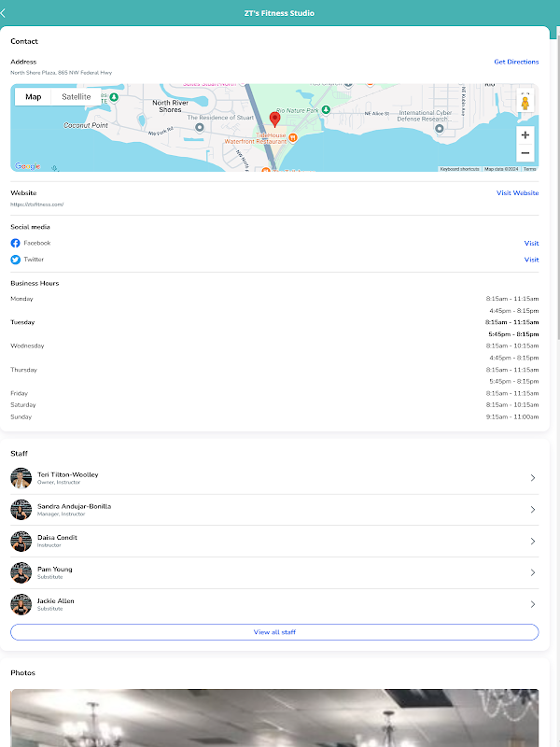Image resolution: width=560 pixels, height=747 pixels.
Task: Click Visit Website link
Action: pyautogui.click(x=517, y=192)
